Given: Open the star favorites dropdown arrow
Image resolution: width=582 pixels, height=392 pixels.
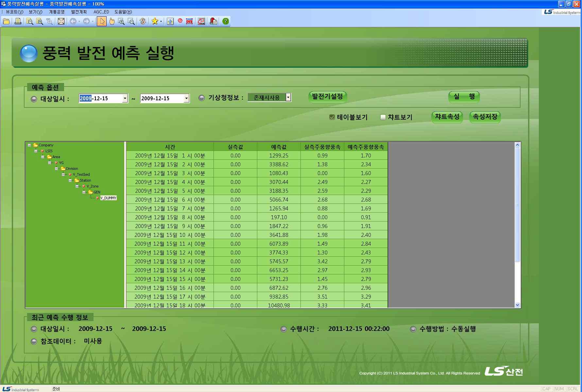Looking at the screenshot, I should click(161, 22).
